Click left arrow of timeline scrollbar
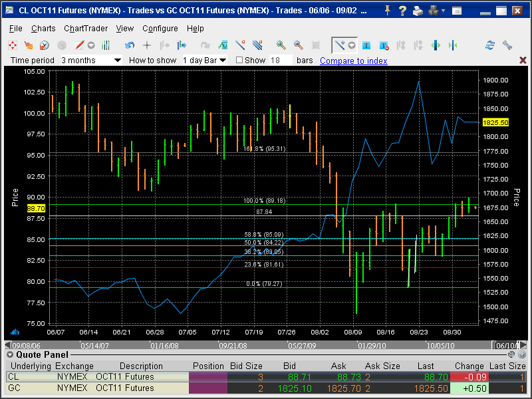Viewport: 532px width, 399px height. tap(7, 345)
